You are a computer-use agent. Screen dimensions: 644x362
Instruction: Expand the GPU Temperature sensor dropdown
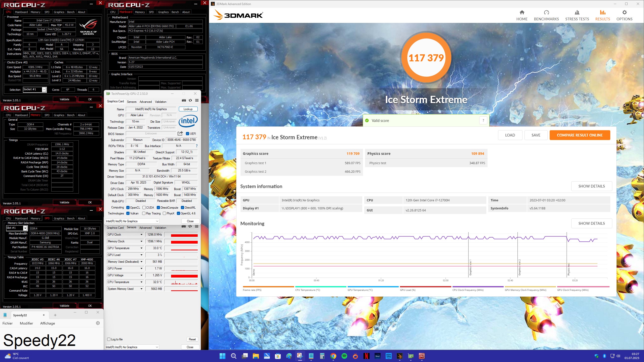[x=141, y=248]
